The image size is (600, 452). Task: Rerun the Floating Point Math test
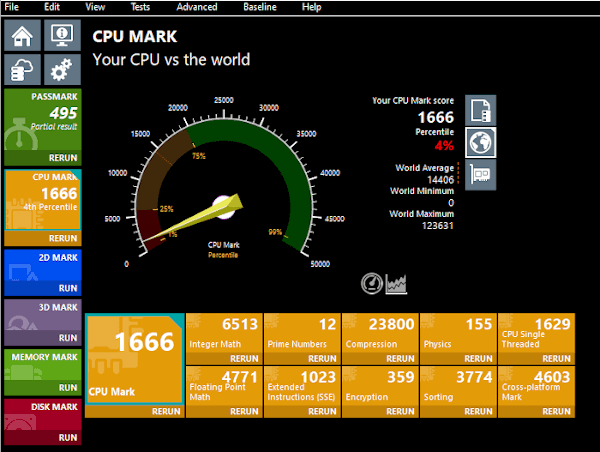[x=224, y=411]
